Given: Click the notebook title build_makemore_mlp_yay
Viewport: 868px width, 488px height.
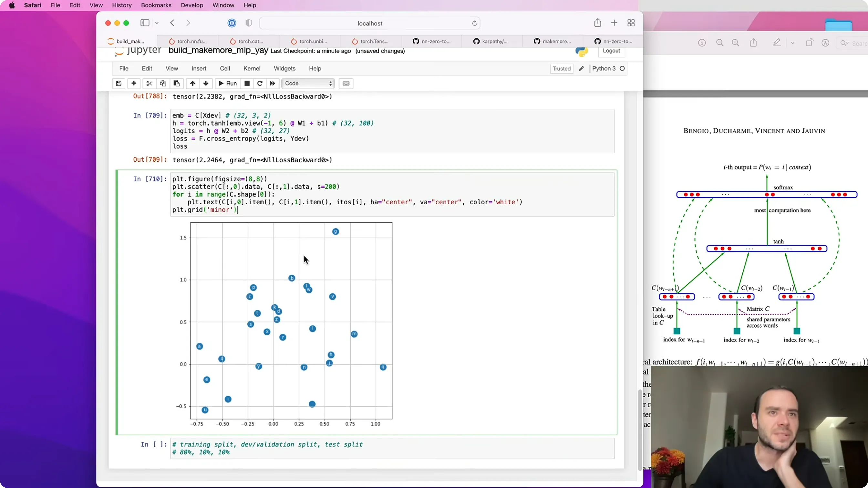Looking at the screenshot, I should click(218, 51).
